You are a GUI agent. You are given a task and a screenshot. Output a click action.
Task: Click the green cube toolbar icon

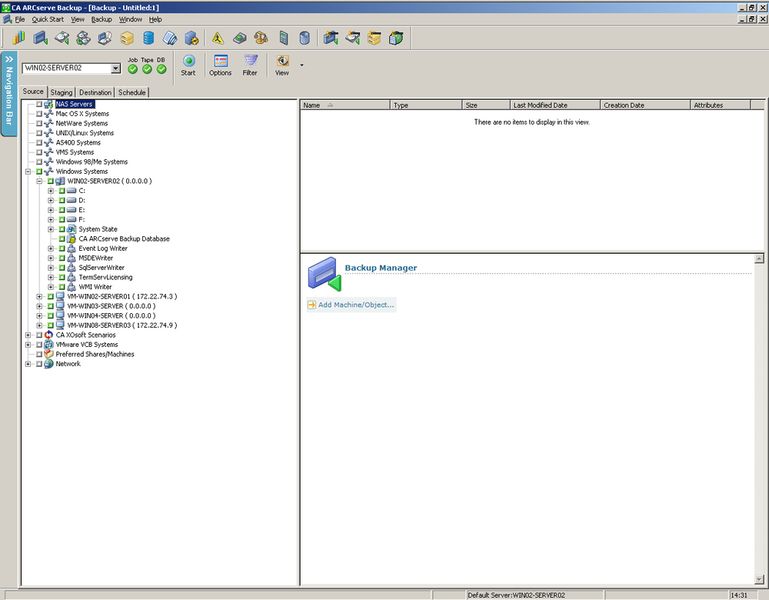396,38
